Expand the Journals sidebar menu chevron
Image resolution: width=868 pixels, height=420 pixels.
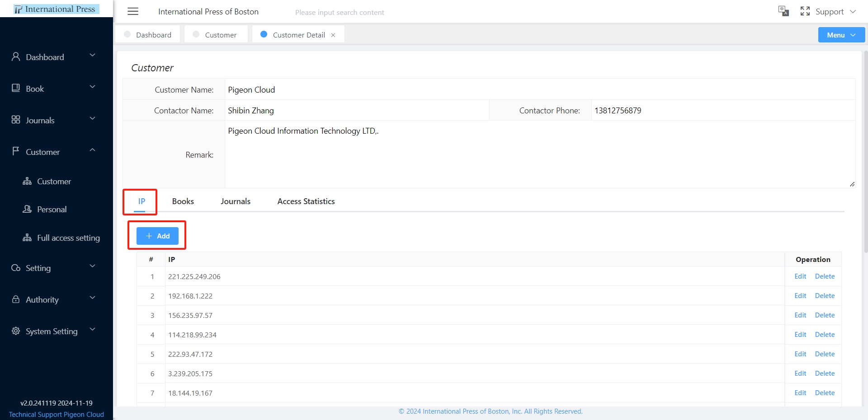click(x=93, y=118)
